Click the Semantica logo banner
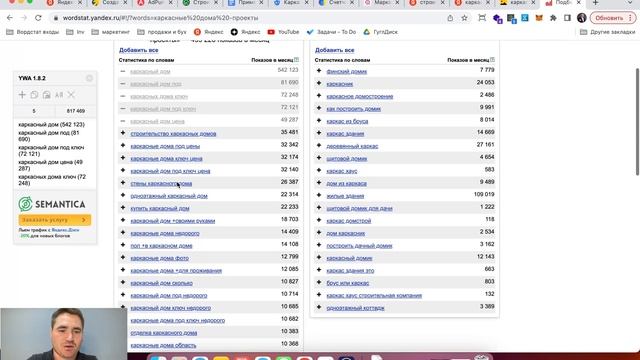This screenshot has height=360, width=640. coord(52,204)
